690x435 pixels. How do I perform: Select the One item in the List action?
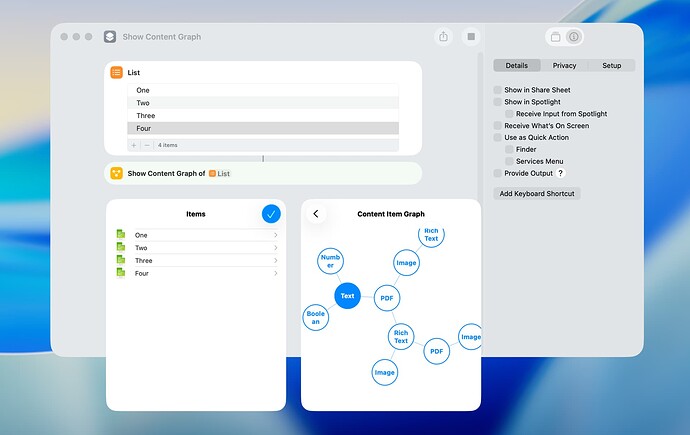click(x=263, y=90)
